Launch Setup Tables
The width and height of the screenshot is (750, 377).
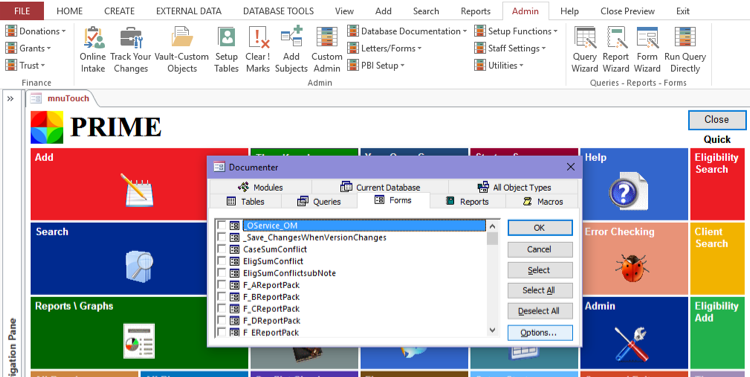coord(226,50)
